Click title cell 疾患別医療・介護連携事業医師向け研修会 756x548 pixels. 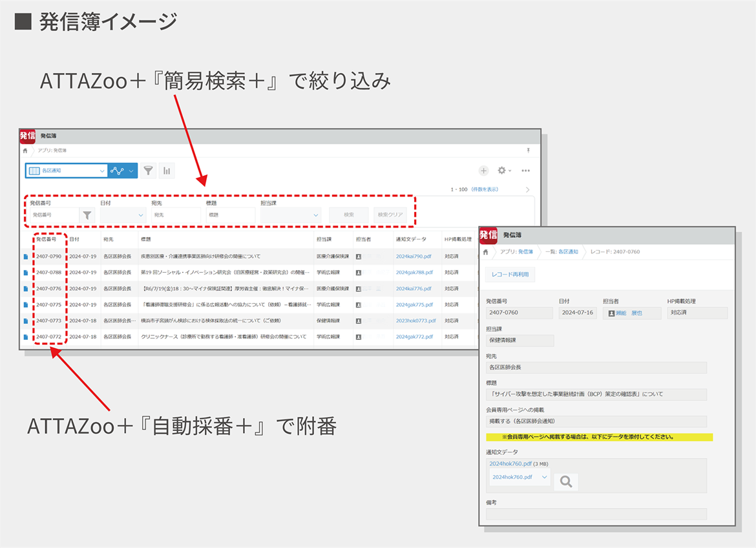tap(200, 257)
